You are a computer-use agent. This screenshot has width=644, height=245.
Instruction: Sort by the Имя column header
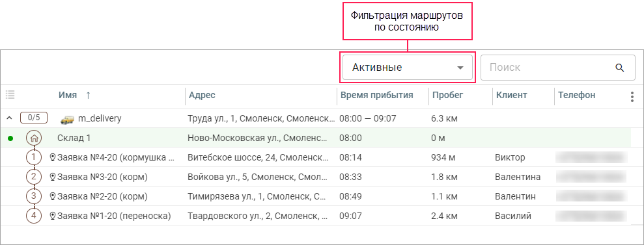(68, 95)
